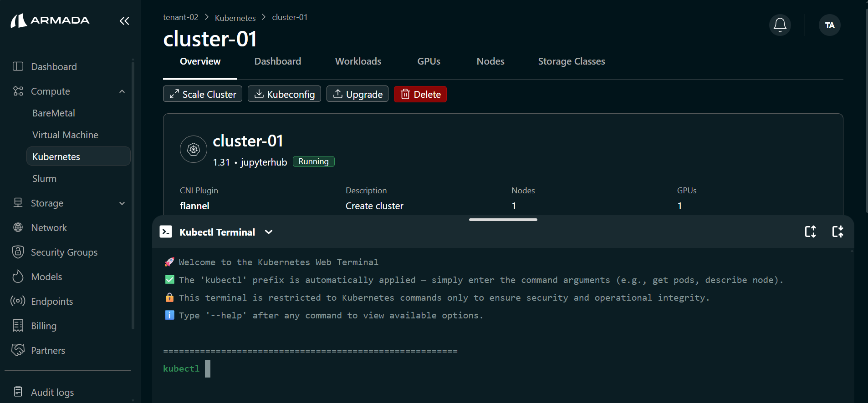Screen dimensions: 868x403
Task: Click the Endpoints broadcast icon
Action: point(18,301)
